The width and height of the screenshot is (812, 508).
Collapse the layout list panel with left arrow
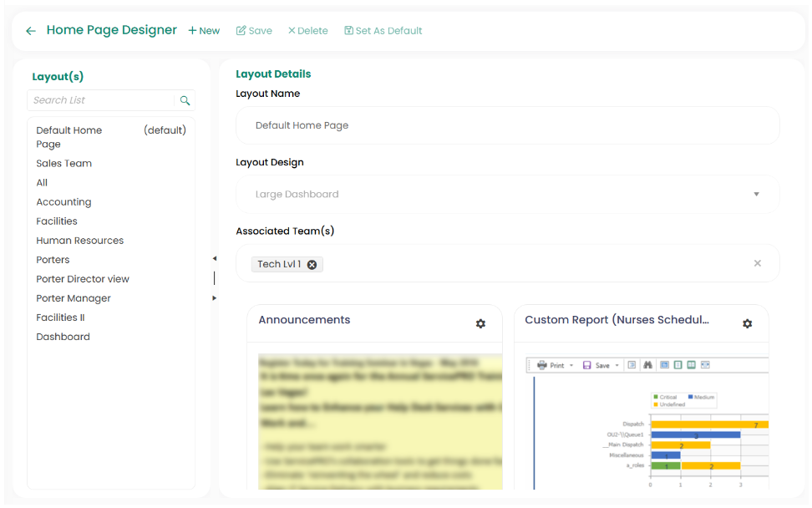[215, 258]
